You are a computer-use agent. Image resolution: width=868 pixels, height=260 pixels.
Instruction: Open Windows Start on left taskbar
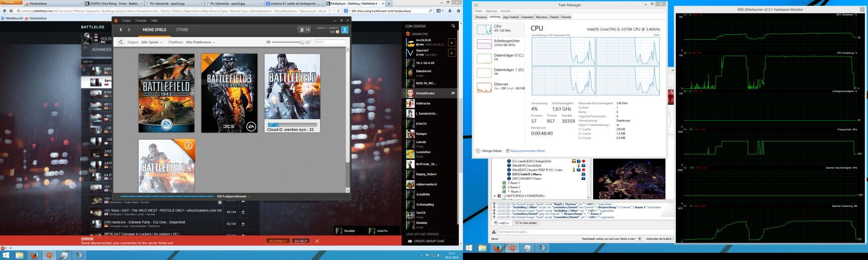(6, 255)
